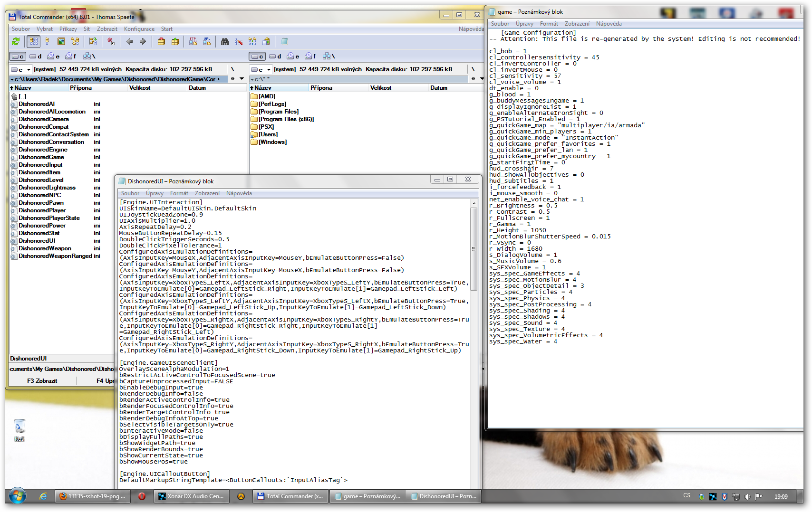Click the green Refresh icon in Total Commander
812x512 pixels.
click(16, 42)
